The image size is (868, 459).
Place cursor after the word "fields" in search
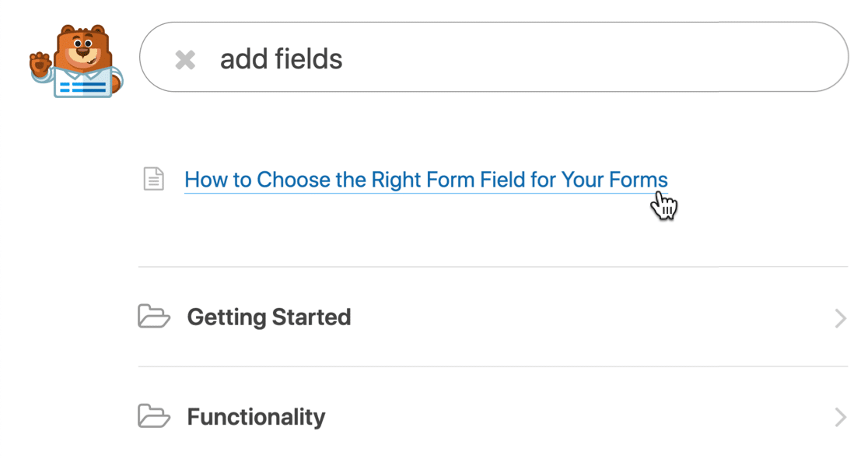coord(344,59)
